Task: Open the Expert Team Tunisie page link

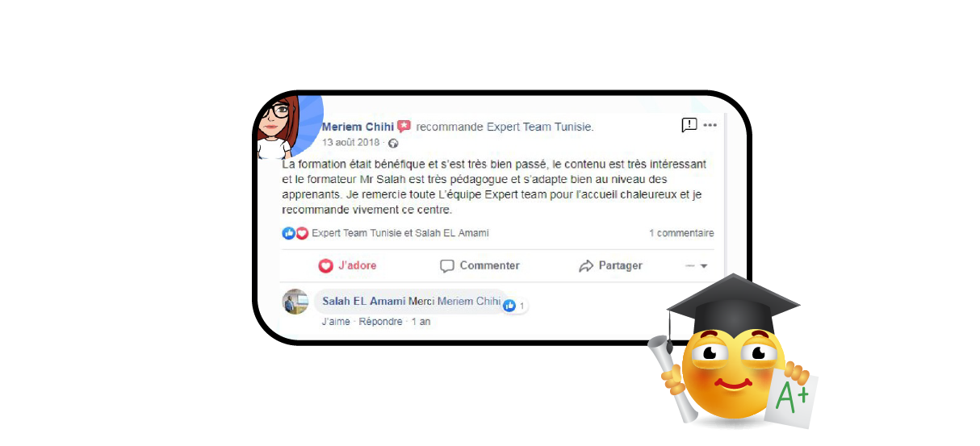Action: click(539, 127)
